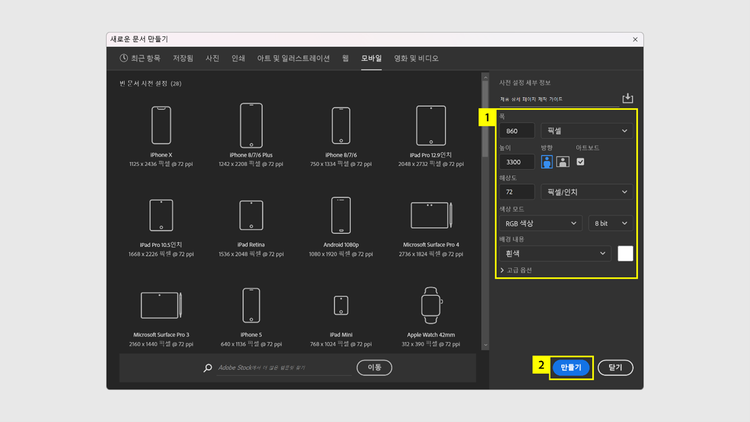Close the 새로운 문서 만들기 dialog
The height and width of the screenshot is (422, 750).
click(x=635, y=39)
